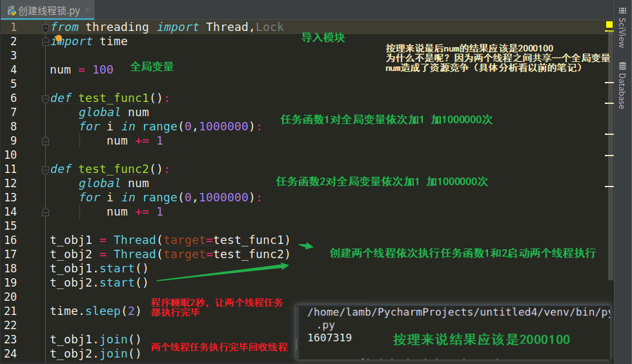Collapse the import block fold at line 1
The image size is (632, 364).
46,27
